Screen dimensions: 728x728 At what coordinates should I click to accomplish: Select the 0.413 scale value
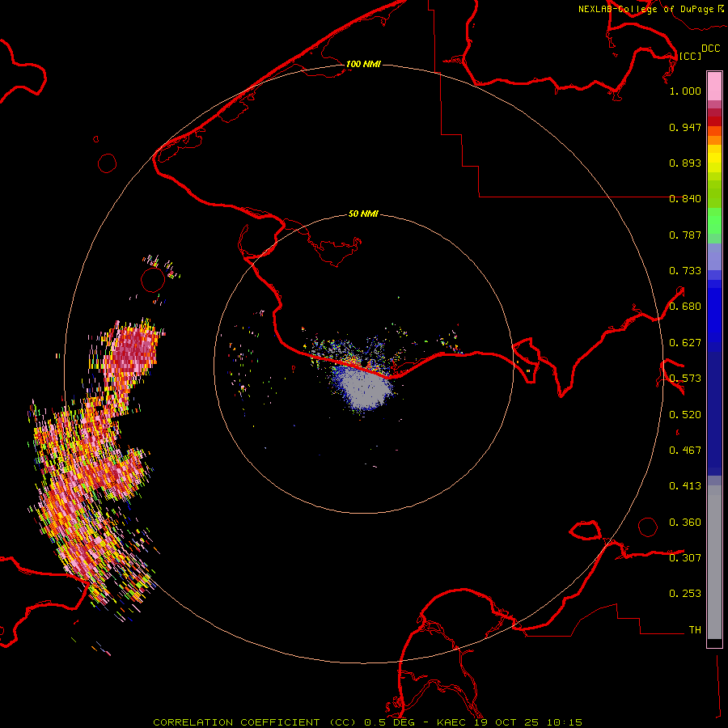point(685,486)
